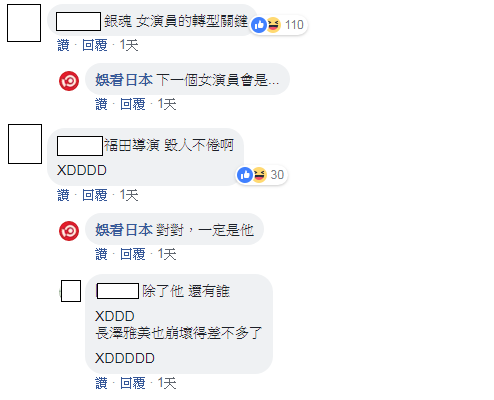Like the reply 對對，一定是他
This screenshot has height=400, width=494.
pos(101,254)
